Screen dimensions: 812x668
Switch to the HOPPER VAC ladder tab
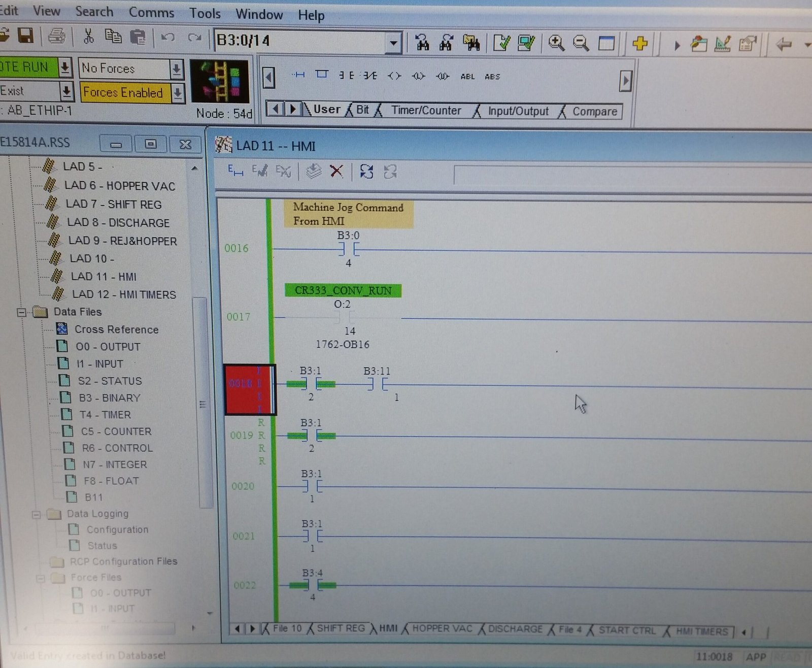[x=442, y=629]
